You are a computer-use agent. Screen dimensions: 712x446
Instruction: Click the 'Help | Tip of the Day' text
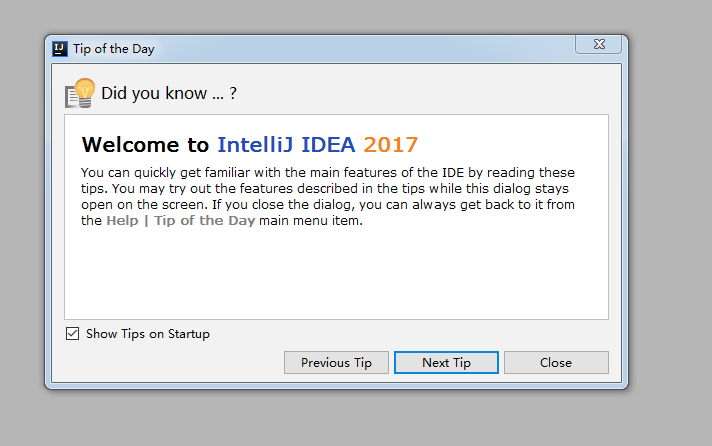[181, 221]
